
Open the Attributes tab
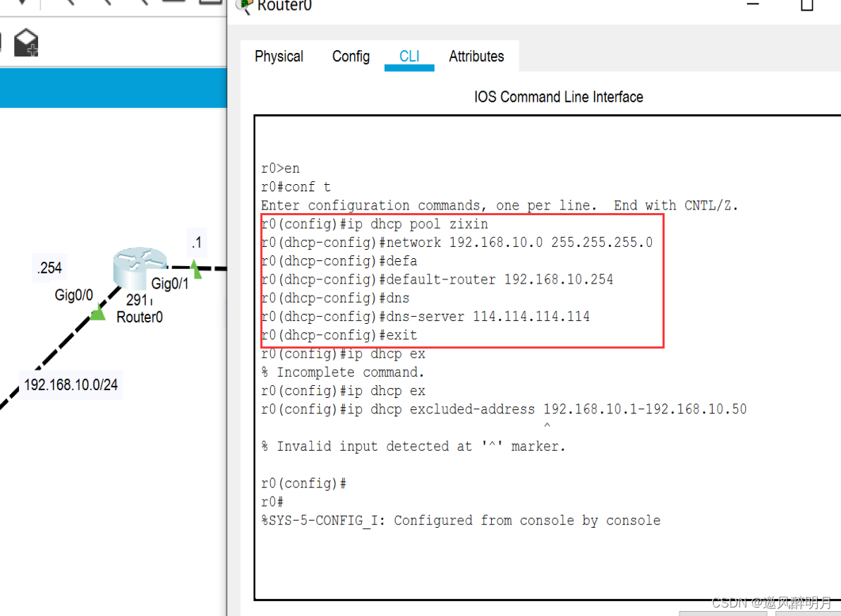[x=476, y=56]
